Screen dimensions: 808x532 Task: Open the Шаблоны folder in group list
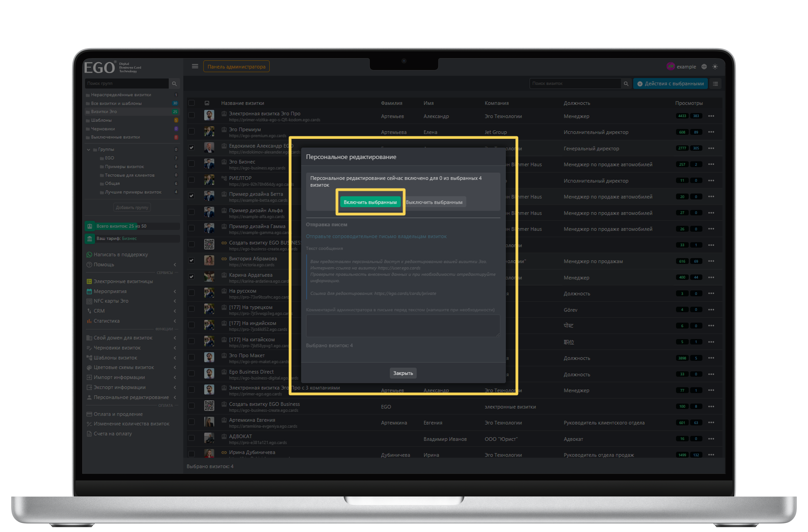coord(132,120)
